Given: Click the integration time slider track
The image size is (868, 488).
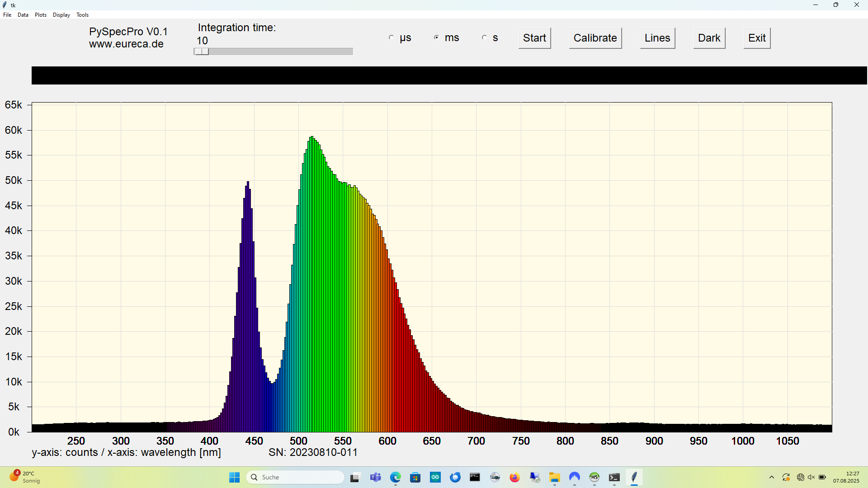Looking at the screenshot, I should point(273,52).
